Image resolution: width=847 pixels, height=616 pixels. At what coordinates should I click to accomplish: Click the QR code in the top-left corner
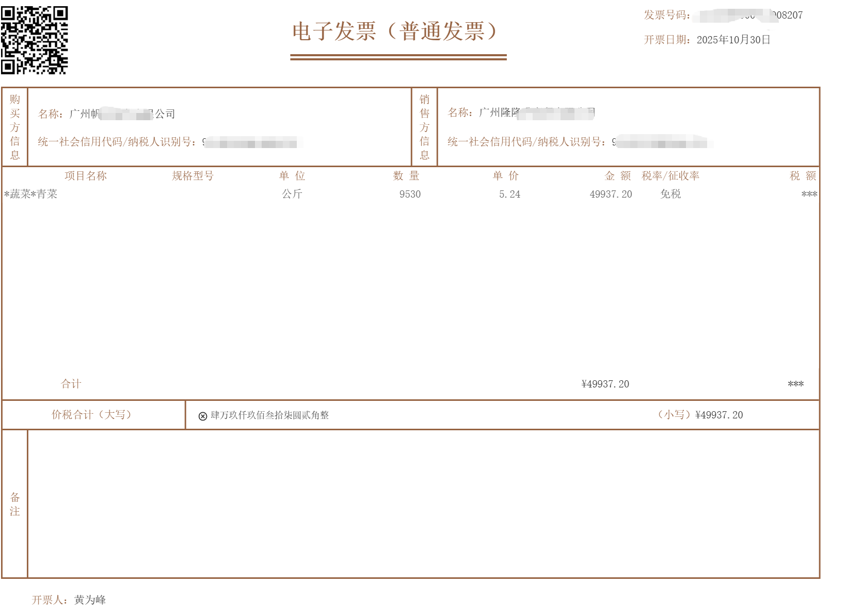click(x=35, y=40)
